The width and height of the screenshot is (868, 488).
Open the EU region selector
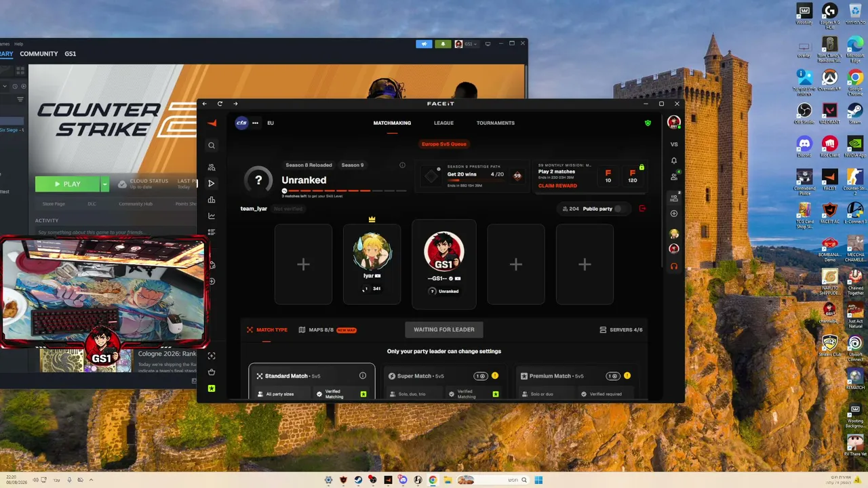pyautogui.click(x=271, y=123)
